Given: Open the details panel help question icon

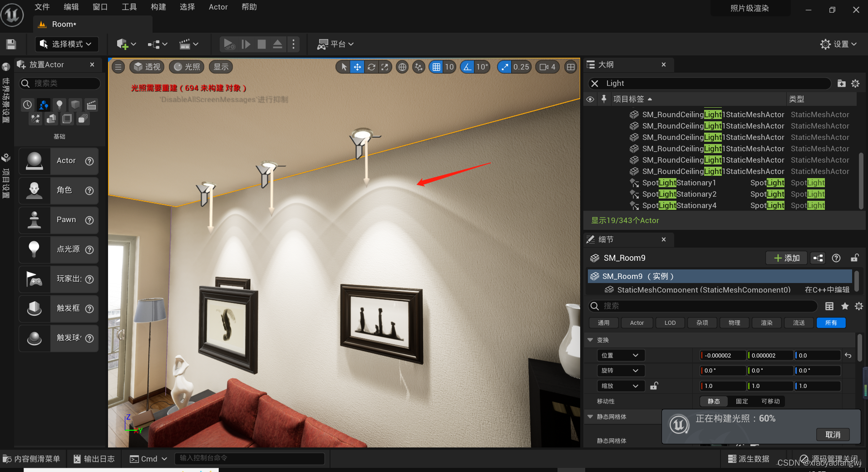Looking at the screenshot, I should click(836, 258).
